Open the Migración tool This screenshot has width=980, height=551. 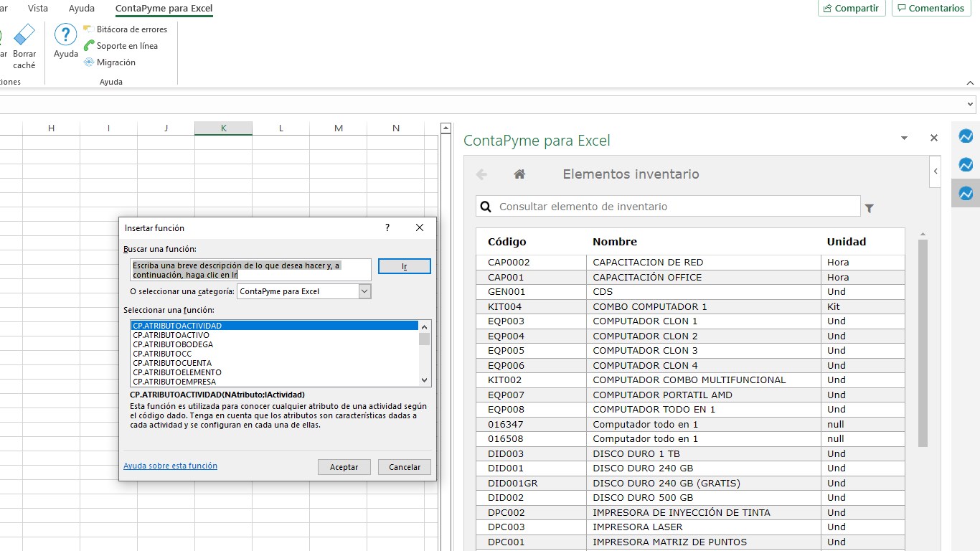point(110,62)
